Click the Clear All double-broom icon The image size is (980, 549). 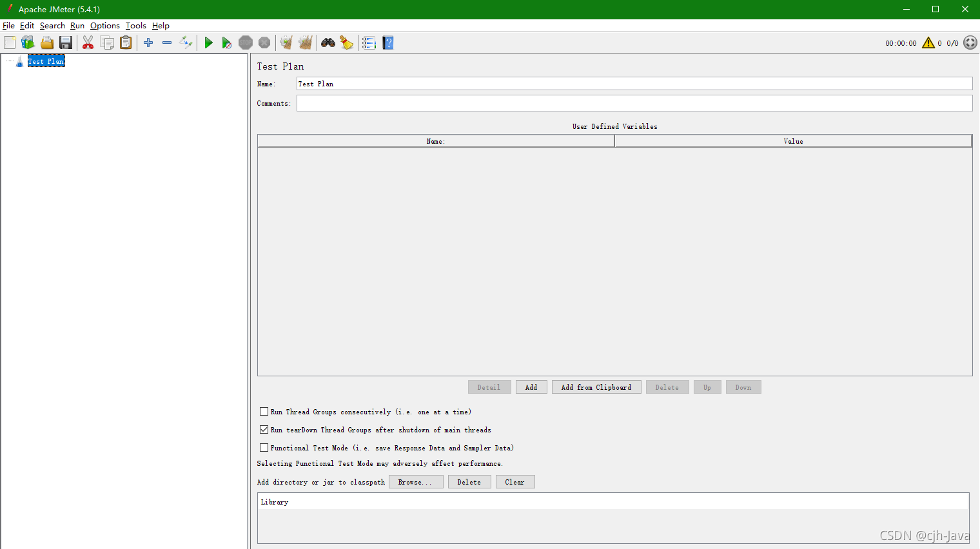pos(306,43)
